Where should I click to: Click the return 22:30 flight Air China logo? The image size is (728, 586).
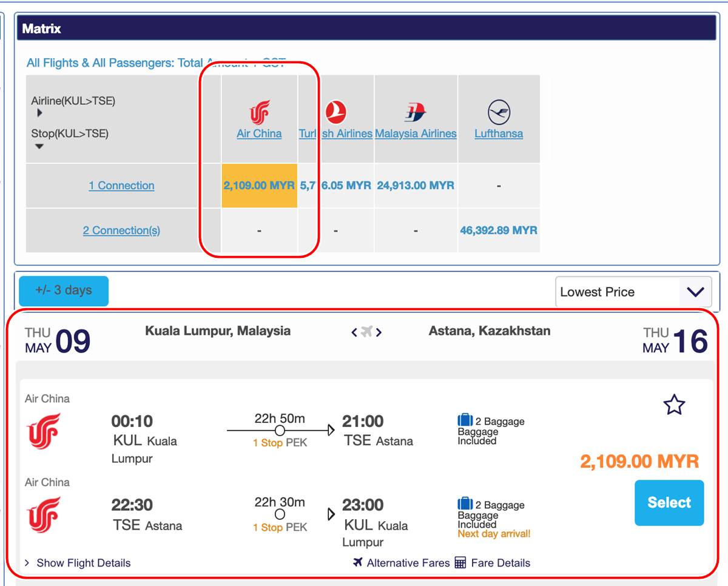(x=44, y=514)
